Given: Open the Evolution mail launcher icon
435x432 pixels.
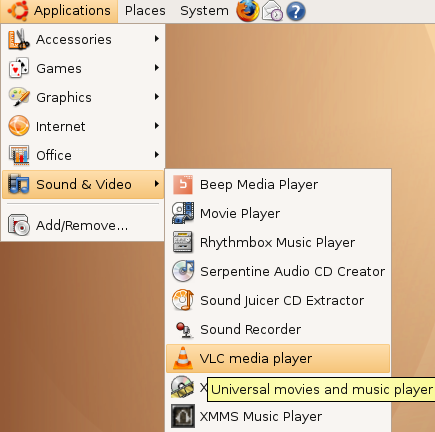Looking at the screenshot, I should (272, 11).
